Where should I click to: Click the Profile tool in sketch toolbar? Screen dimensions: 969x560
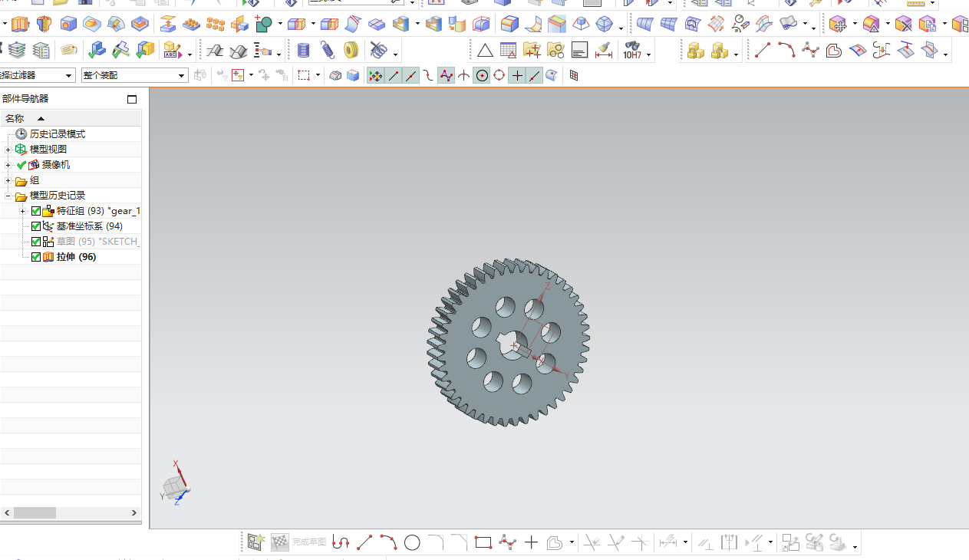coord(341,543)
